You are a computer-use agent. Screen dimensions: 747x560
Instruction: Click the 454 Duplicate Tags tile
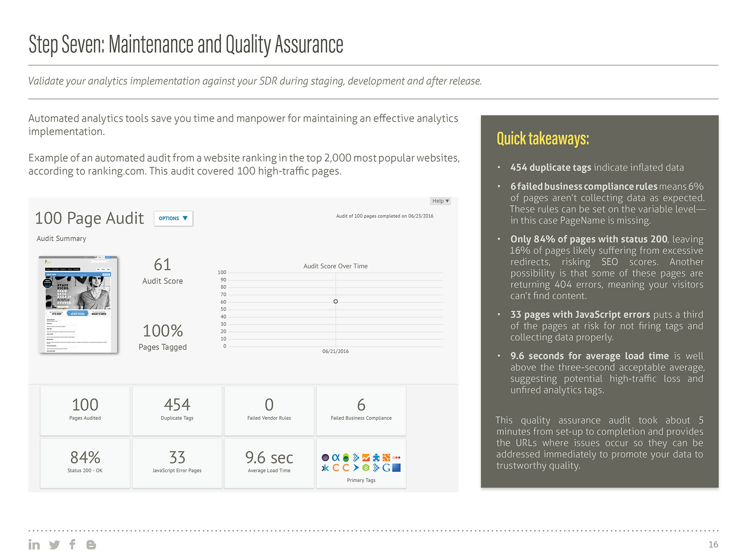click(177, 410)
